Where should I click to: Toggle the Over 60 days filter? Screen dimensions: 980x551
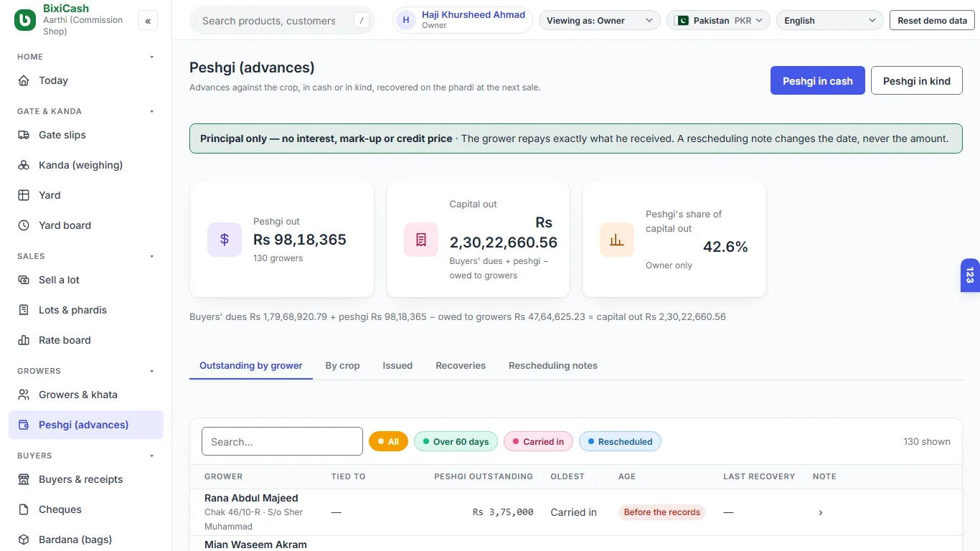456,441
